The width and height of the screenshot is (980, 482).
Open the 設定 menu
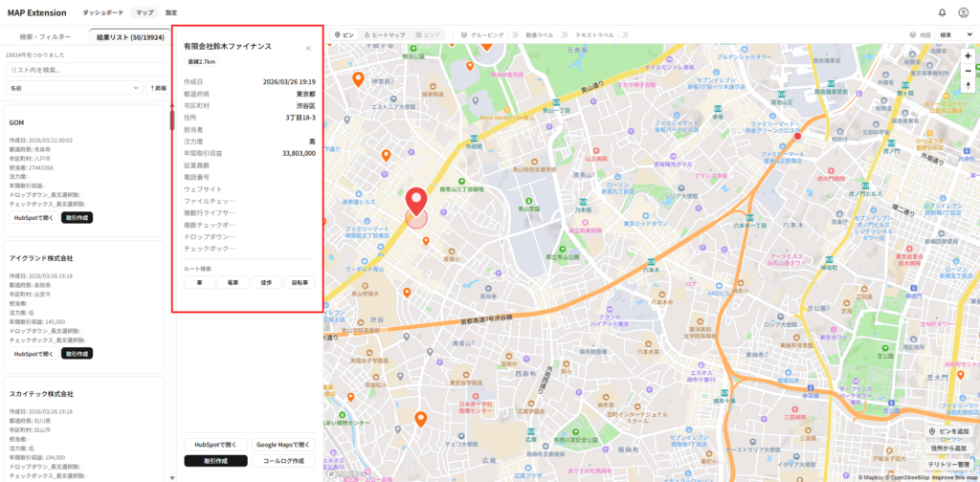(171, 12)
